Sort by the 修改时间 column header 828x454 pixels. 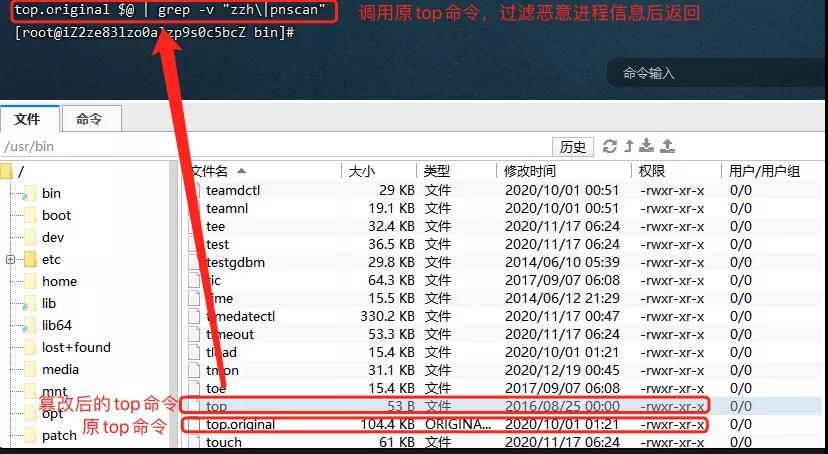coord(530,171)
